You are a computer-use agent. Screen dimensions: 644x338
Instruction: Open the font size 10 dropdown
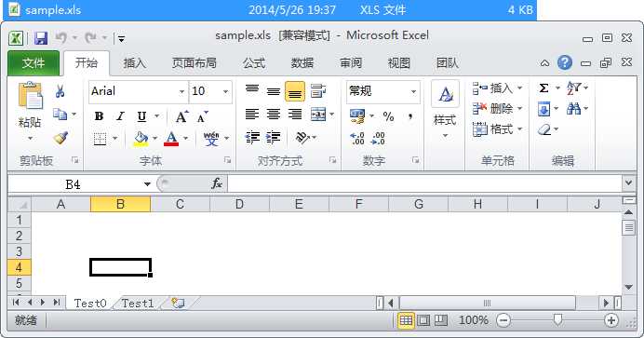point(225,91)
